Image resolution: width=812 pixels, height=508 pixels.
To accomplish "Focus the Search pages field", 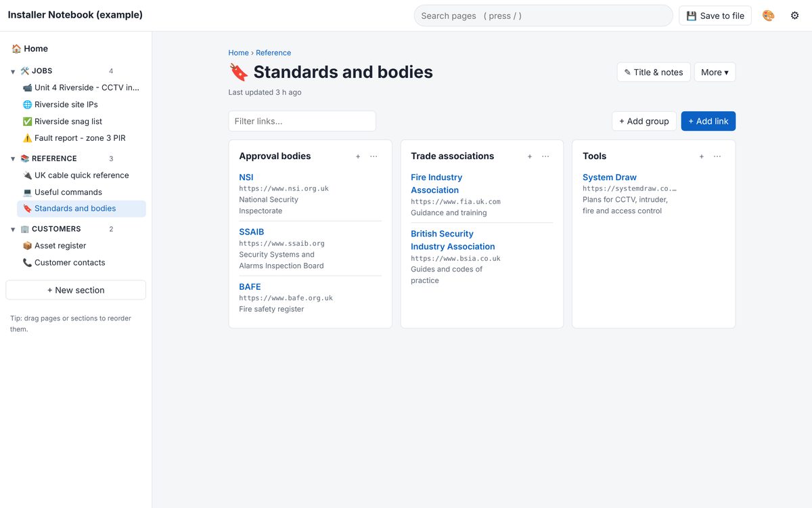I will 543,16.
